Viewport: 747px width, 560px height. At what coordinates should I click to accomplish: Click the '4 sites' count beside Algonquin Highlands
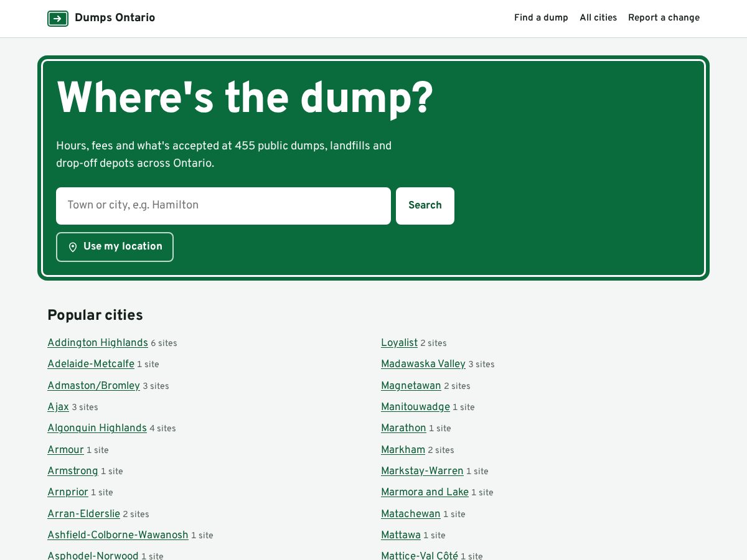point(162,429)
